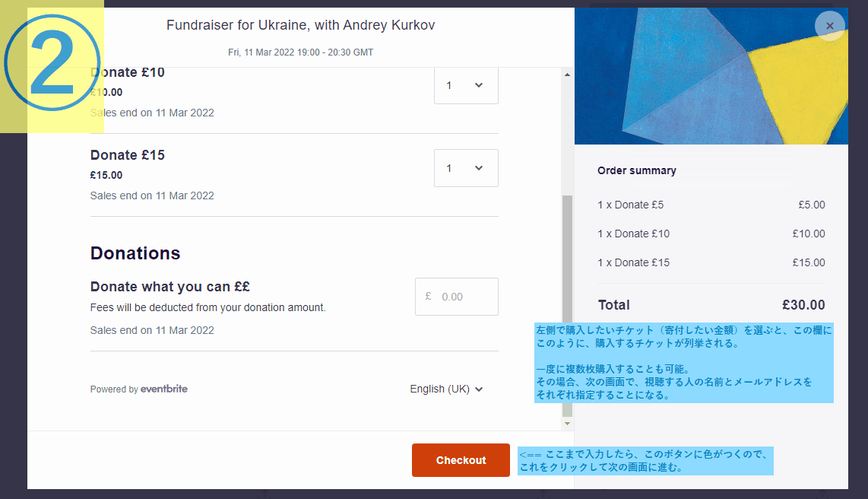The width and height of the screenshot is (868, 499).
Task: Select the Donate £5 order summary line
Action: click(711, 205)
